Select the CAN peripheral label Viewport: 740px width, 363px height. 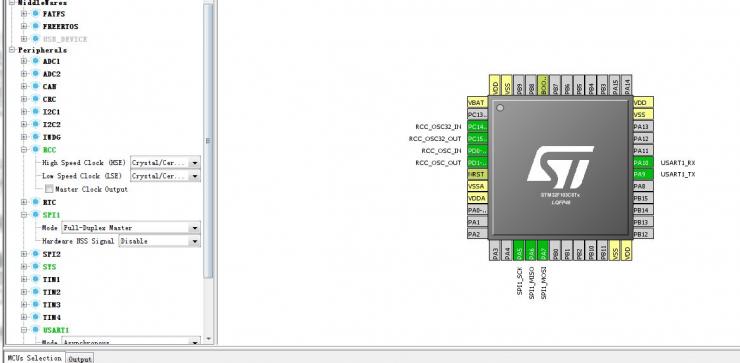(x=49, y=86)
